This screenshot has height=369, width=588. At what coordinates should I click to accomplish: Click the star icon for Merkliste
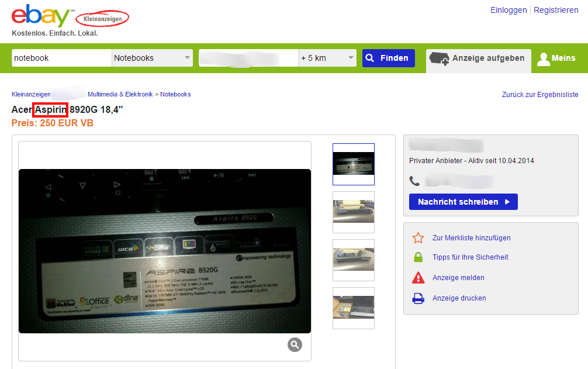[x=418, y=238]
